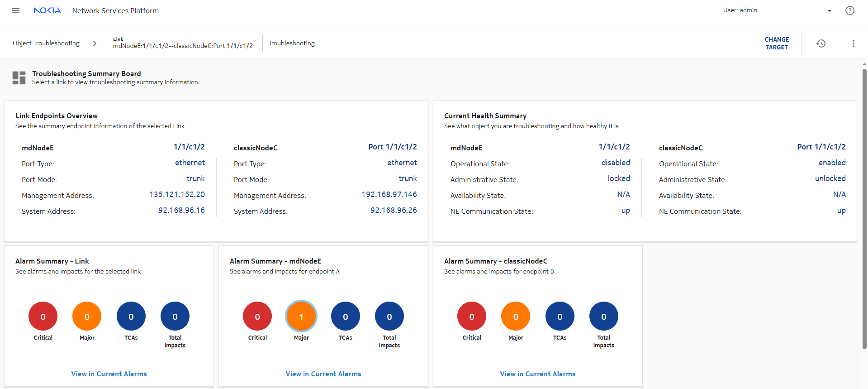Select the Link Critical alarm circle
The height and width of the screenshot is (389, 868).
[x=43, y=316]
